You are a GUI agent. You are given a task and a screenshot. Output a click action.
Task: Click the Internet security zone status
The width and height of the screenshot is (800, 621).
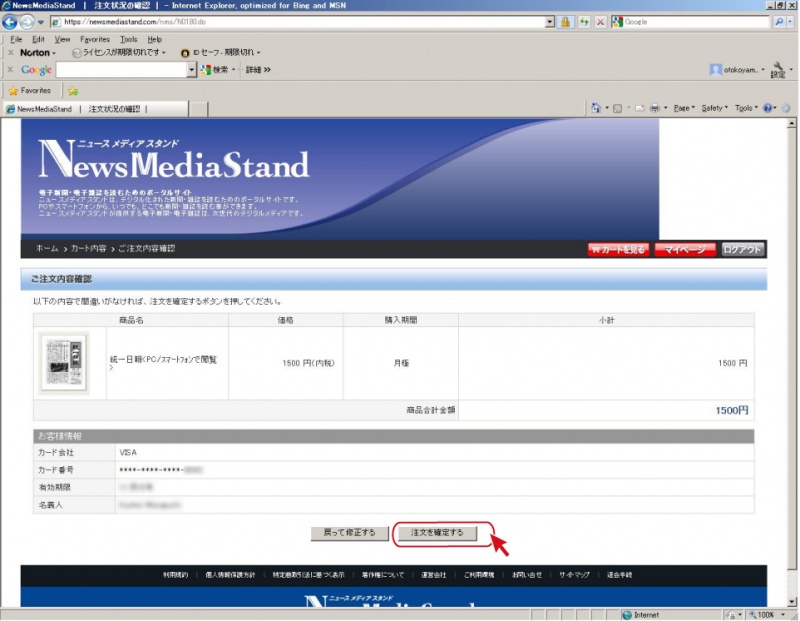[x=641, y=615]
